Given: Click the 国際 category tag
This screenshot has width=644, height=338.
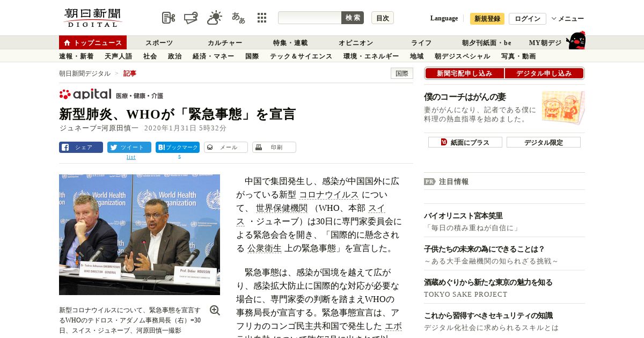Looking at the screenshot, I should (x=402, y=74).
